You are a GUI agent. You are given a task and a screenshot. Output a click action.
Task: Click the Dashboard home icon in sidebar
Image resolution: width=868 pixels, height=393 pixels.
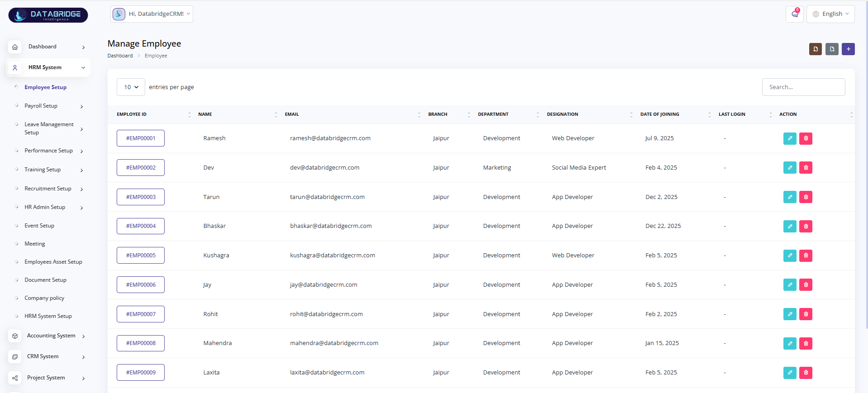coord(15,47)
